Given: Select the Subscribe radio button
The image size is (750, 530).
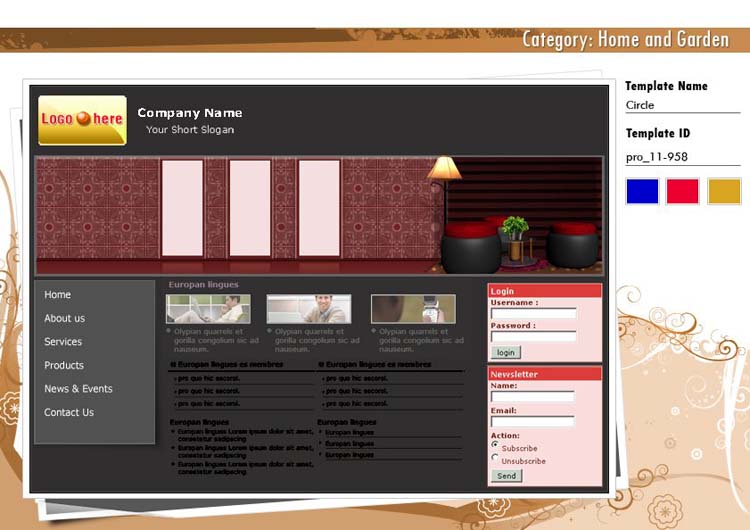Looking at the screenshot, I should point(495,445).
